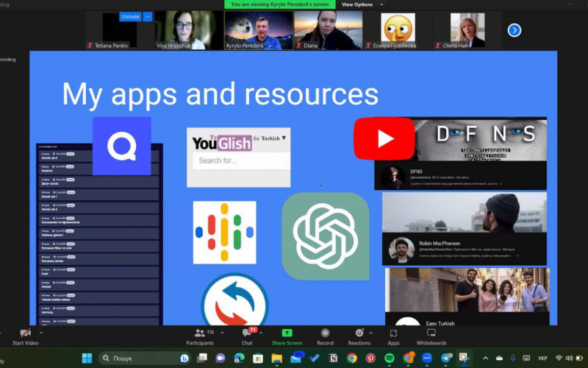Open the Windows Start menu
The height and width of the screenshot is (368, 588).
87,358
